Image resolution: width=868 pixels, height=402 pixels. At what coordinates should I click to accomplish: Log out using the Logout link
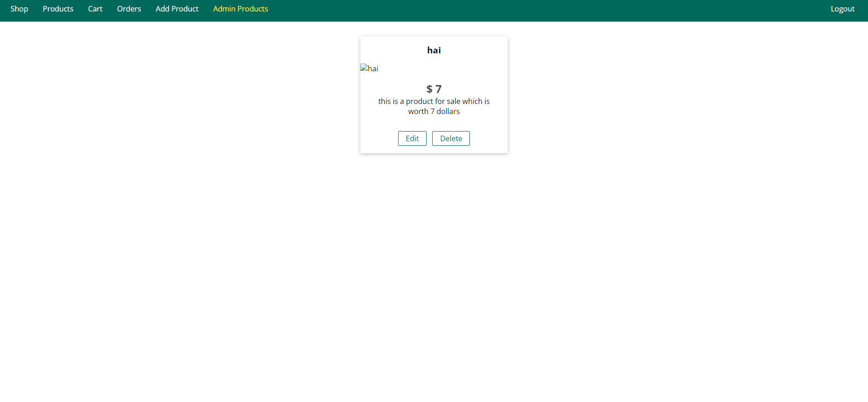[842, 9]
